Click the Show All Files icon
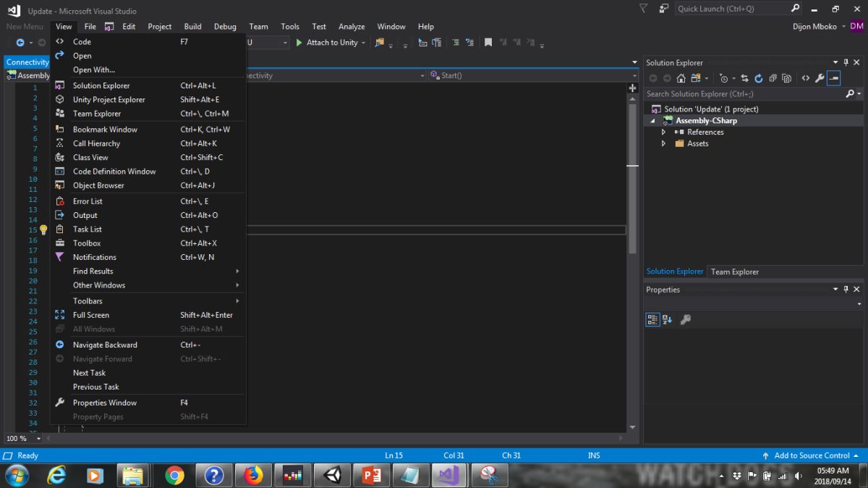 (x=786, y=78)
